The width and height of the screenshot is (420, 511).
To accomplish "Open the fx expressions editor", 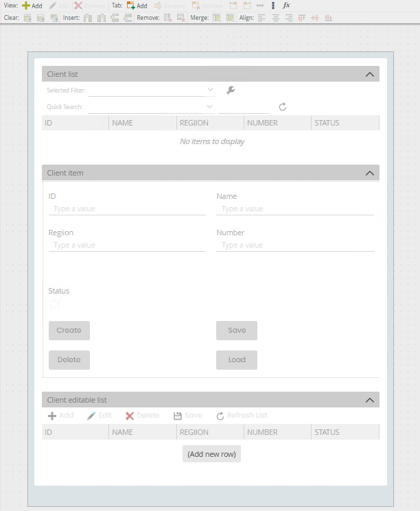I will 286,5.
